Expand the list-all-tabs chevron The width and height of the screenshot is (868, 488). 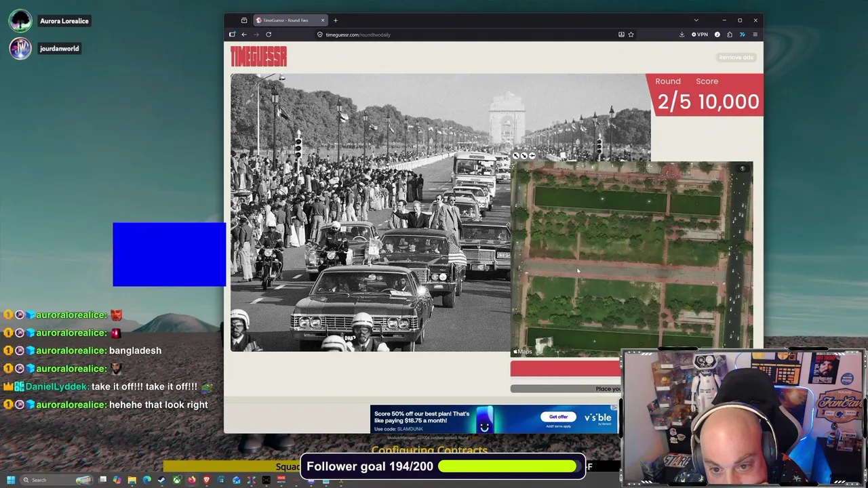click(696, 20)
